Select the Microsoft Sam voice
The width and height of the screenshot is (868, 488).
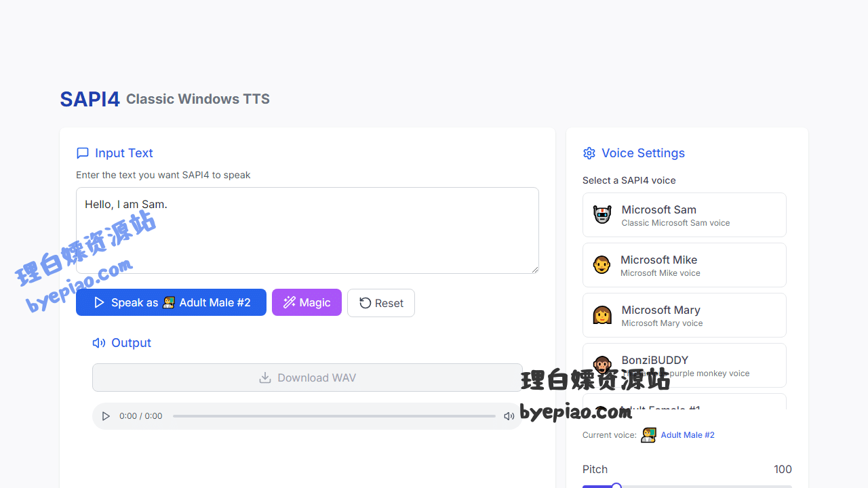pyautogui.click(x=684, y=215)
